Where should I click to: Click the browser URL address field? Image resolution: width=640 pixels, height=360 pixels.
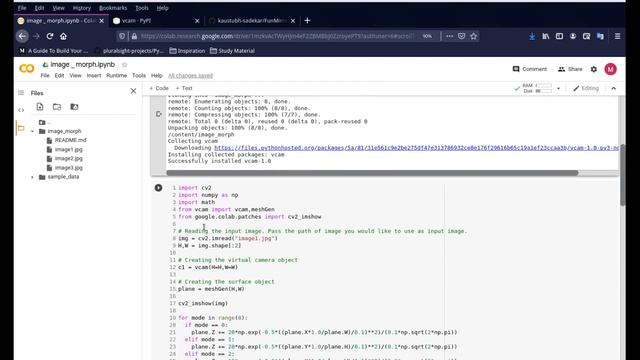click(x=278, y=36)
